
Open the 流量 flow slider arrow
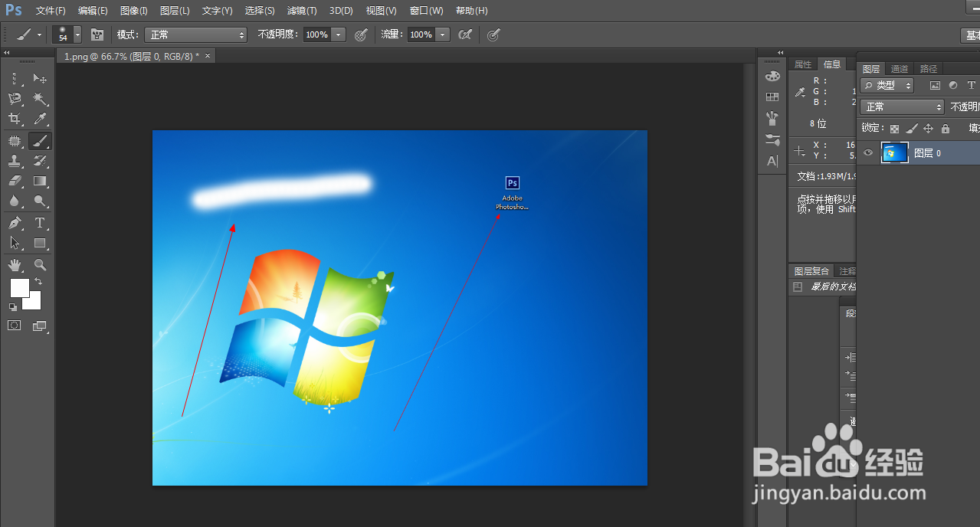point(442,34)
